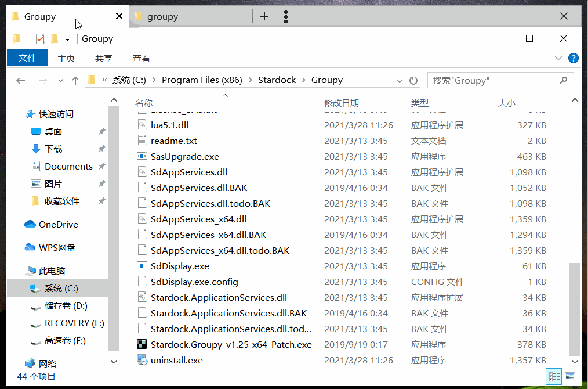
Task: Click 系统 (C:) in address breadcrumb
Action: pyautogui.click(x=129, y=80)
